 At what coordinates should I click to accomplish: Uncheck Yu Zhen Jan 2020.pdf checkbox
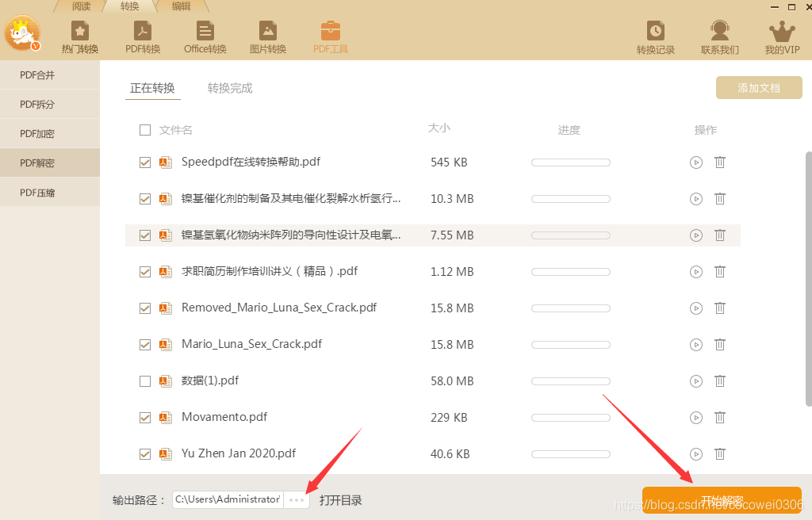click(x=145, y=454)
